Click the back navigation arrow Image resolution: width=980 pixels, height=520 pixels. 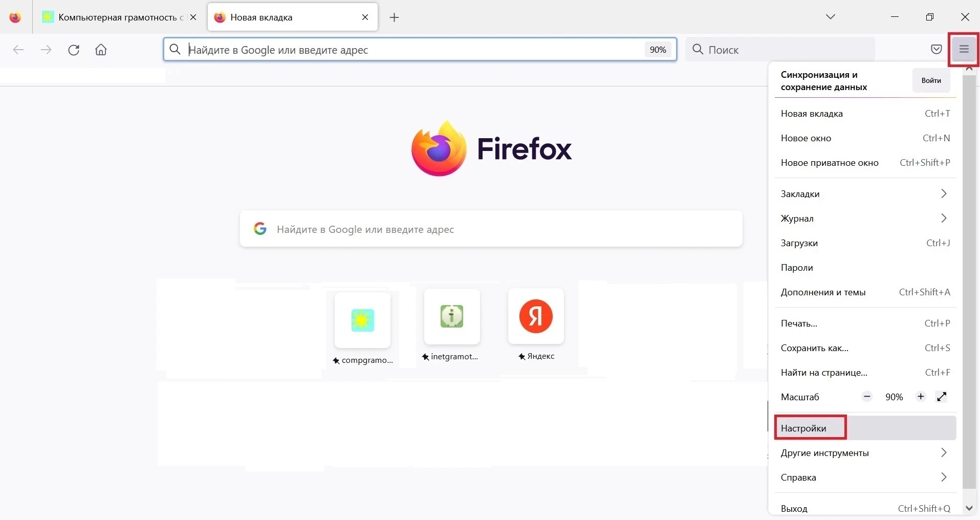click(18, 50)
